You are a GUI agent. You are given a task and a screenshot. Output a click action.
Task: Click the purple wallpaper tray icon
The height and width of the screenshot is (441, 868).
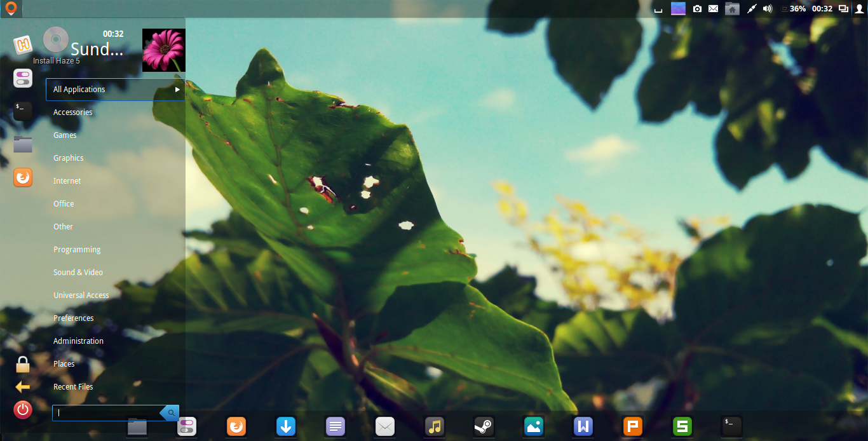679,9
